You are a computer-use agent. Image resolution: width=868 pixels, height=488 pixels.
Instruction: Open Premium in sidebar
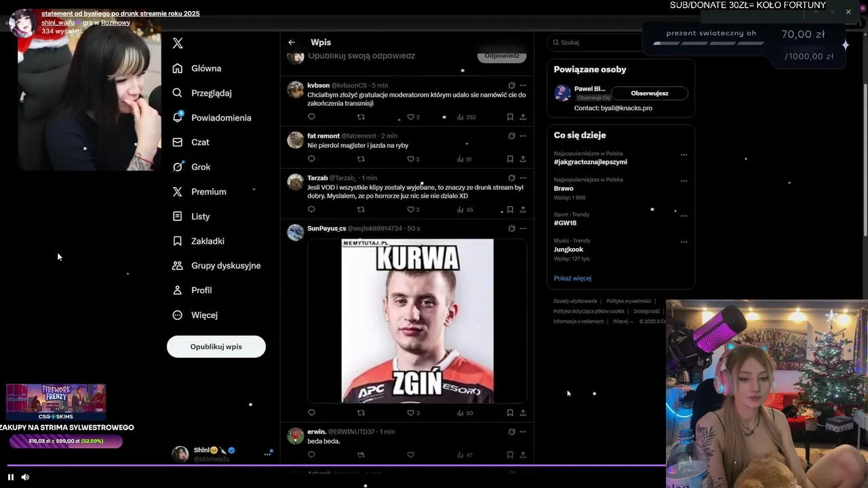pyautogui.click(x=199, y=192)
